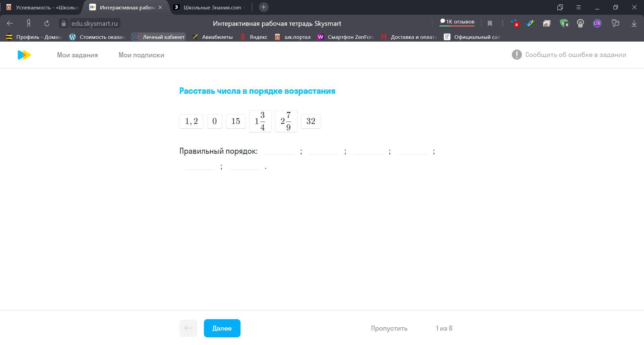Close the Skysmart workbook tab
This screenshot has height=345, width=644.
coord(160,7)
